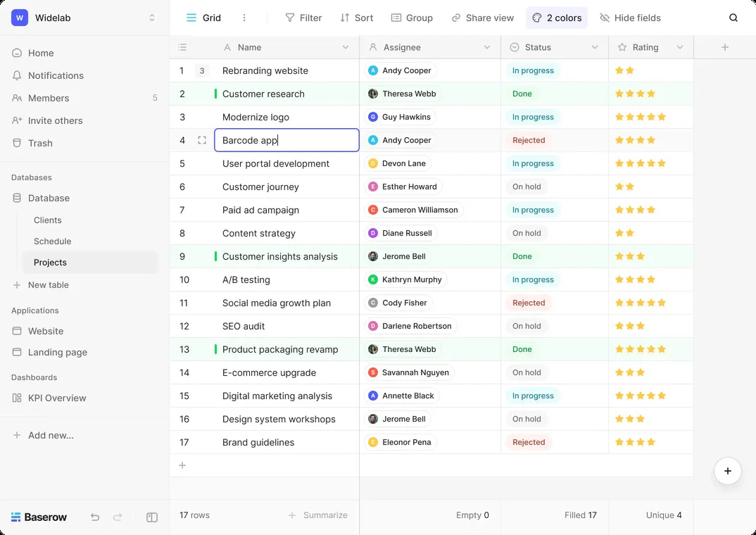Open the Trash from the sidebar

[39, 143]
